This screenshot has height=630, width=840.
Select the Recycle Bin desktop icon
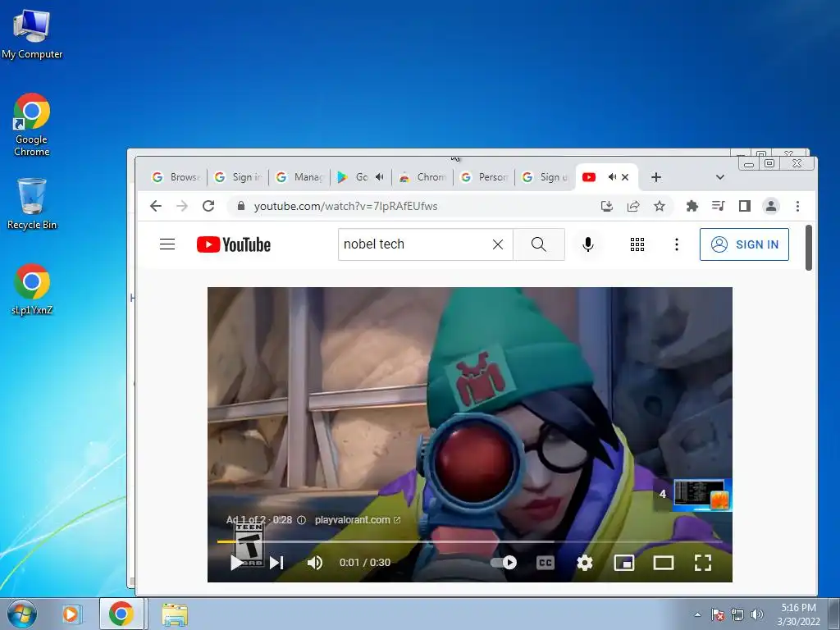[32, 203]
